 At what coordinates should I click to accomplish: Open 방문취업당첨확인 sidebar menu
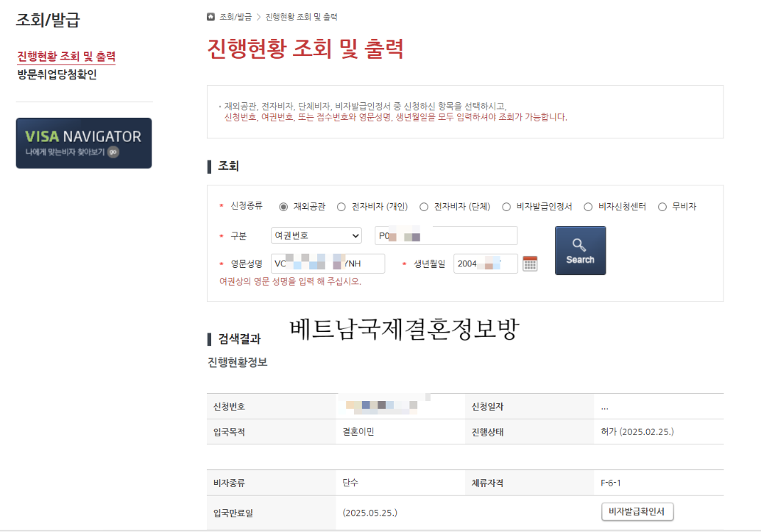57,74
